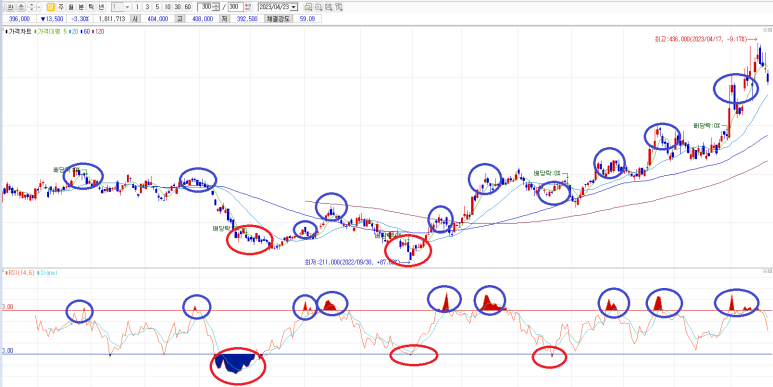
Task: Click the 5-day moving average legend
Action: (65, 31)
